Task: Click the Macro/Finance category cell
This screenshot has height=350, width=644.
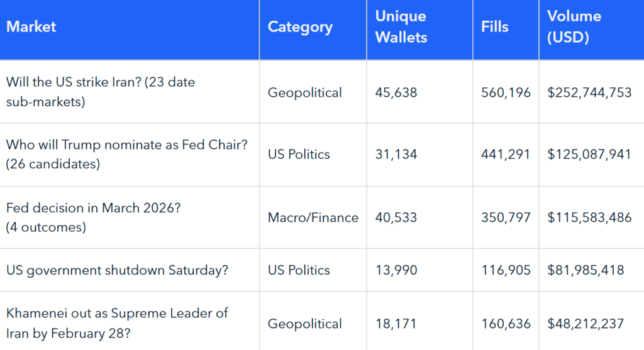Action: (313, 217)
